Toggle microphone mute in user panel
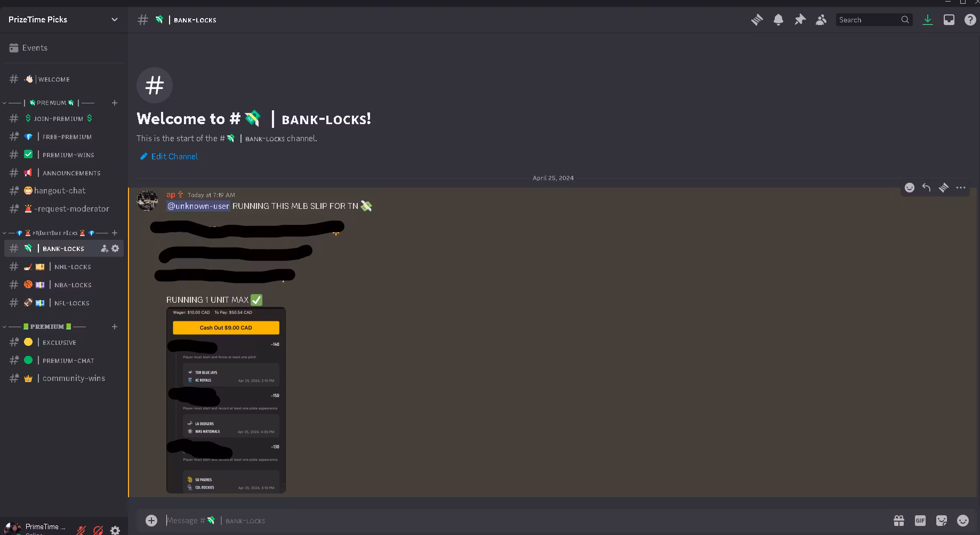 point(81,530)
